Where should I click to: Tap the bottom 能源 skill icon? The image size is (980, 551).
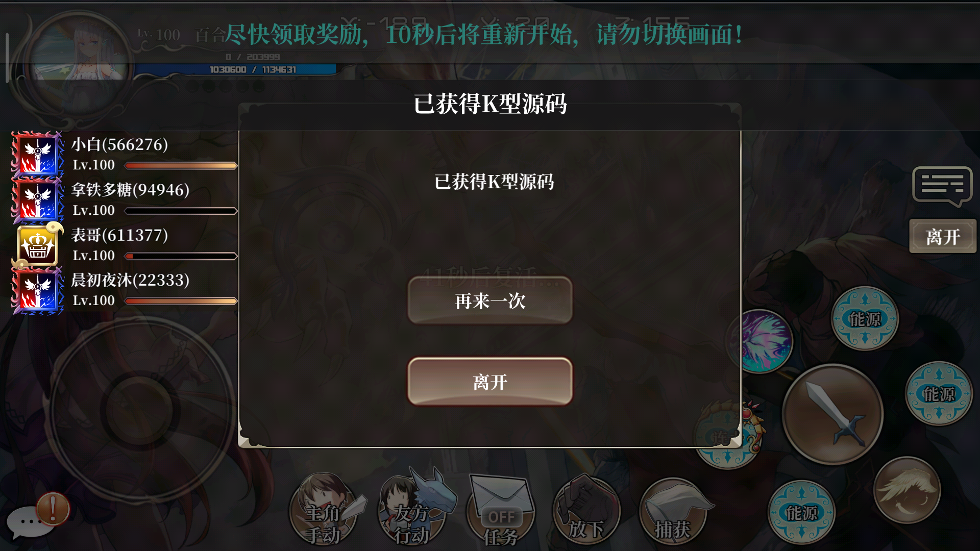tap(801, 512)
